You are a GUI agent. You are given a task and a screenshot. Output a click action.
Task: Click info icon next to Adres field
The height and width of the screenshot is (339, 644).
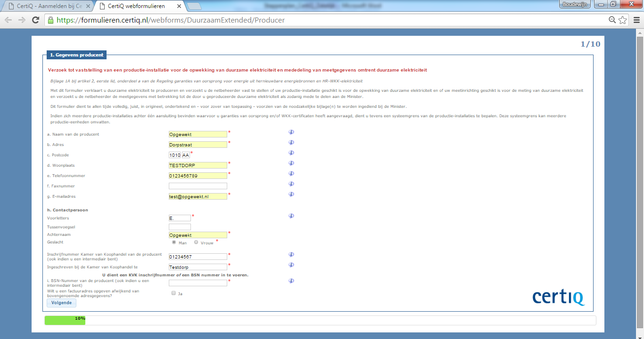pos(291,142)
